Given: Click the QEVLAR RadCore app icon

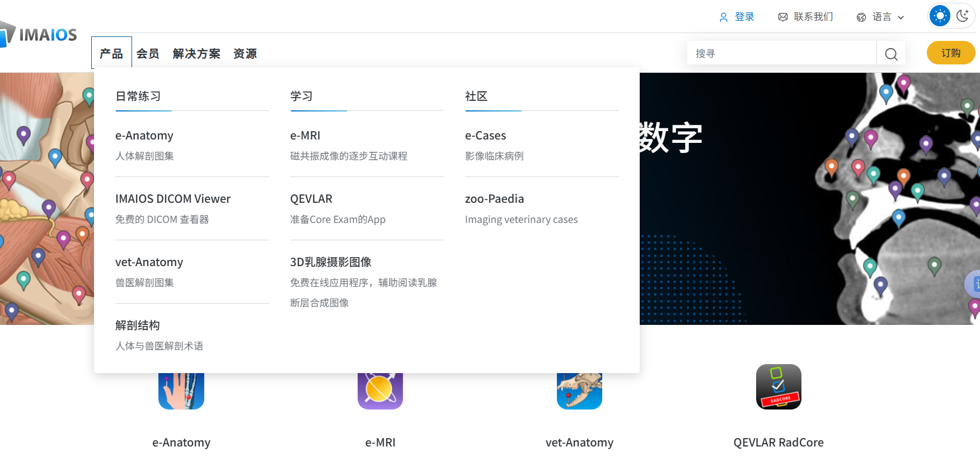Looking at the screenshot, I should [x=779, y=387].
